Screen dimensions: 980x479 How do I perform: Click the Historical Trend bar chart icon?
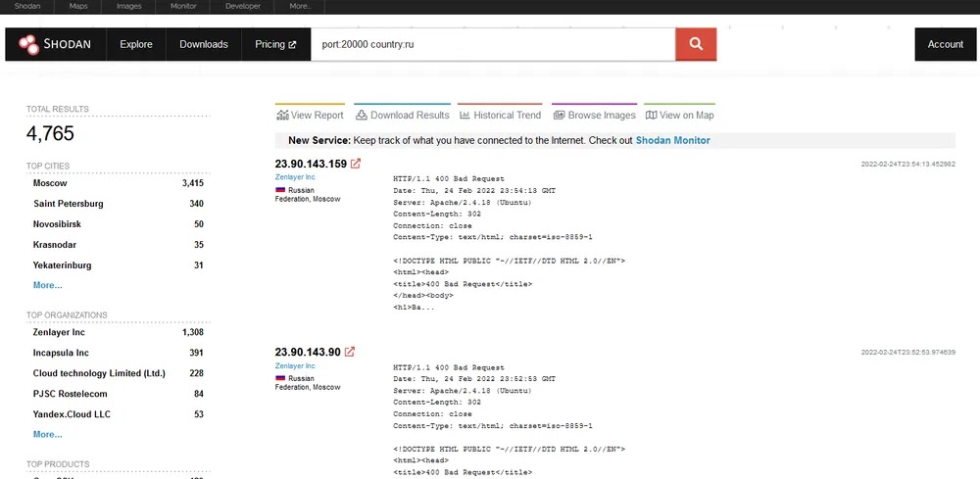pyautogui.click(x=465, y=115)
